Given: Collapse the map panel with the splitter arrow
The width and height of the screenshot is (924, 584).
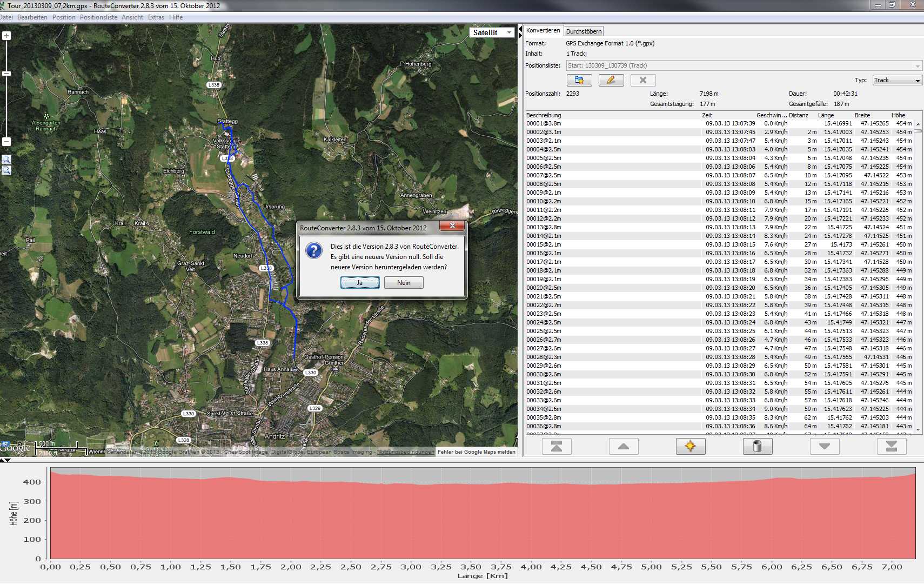Looking at the screenshot, I should pos(520,29).
